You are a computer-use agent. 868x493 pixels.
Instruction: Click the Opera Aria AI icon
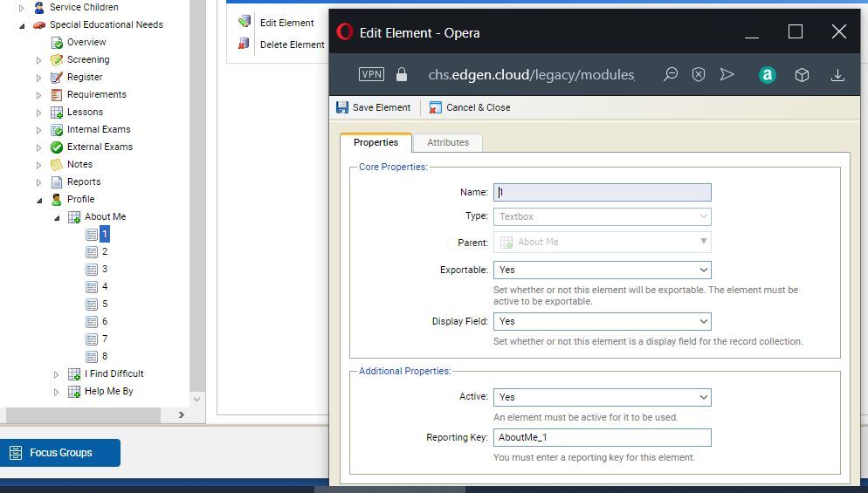tap(767, 75)
